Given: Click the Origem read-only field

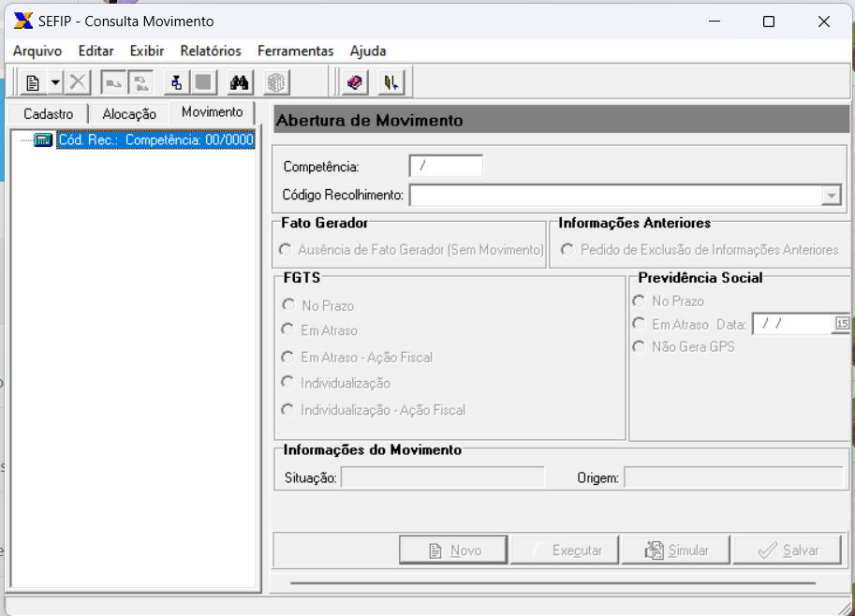Looking at the screenshot, I should click(734, 477).
